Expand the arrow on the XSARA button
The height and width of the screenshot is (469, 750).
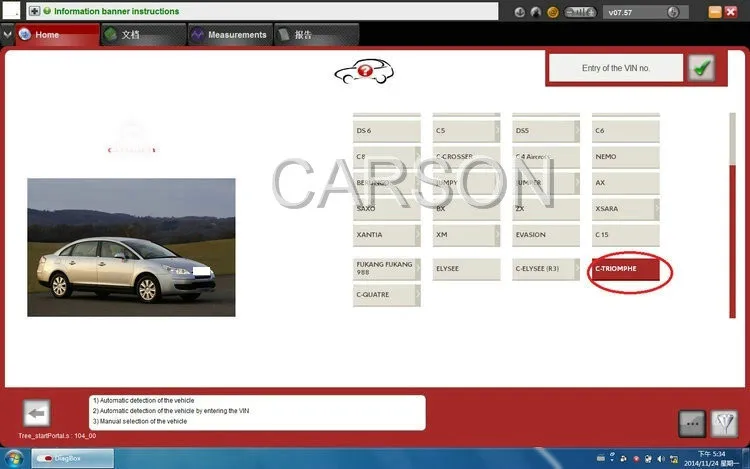656,209
